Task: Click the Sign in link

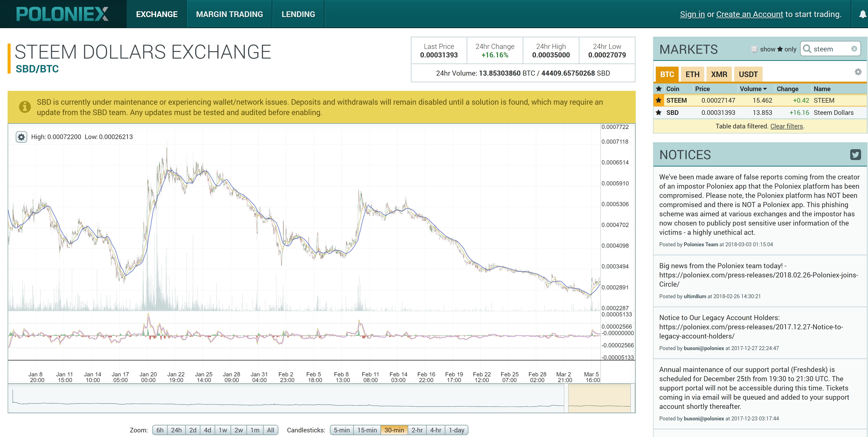Action: [692, 14]
